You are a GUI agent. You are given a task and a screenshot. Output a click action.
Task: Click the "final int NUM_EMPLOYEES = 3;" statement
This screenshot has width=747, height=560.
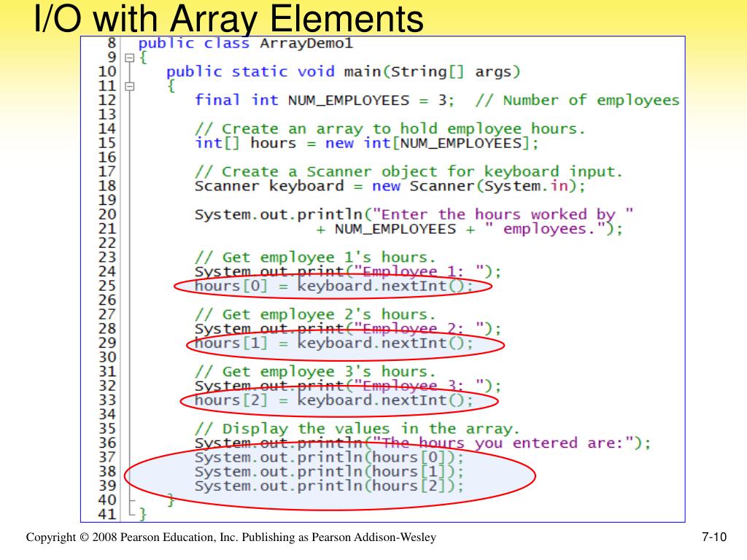[x=325, y=101]
